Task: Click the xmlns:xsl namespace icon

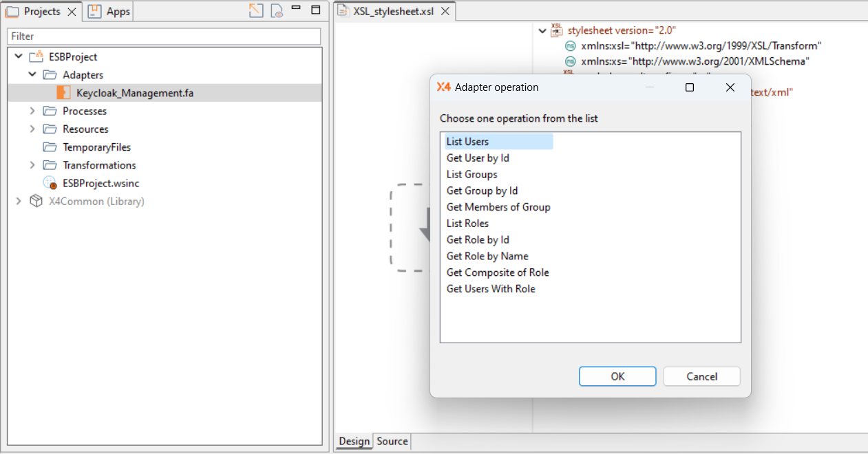Action: (571, 45)
